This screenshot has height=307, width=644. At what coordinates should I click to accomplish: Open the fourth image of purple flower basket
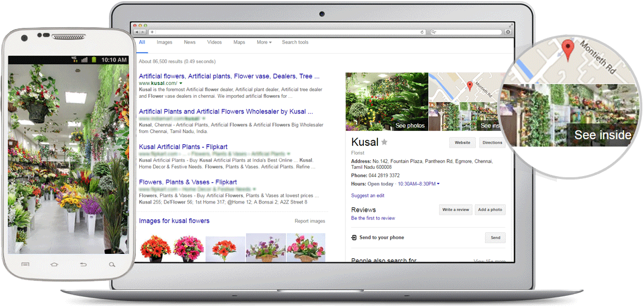(266, 247)
